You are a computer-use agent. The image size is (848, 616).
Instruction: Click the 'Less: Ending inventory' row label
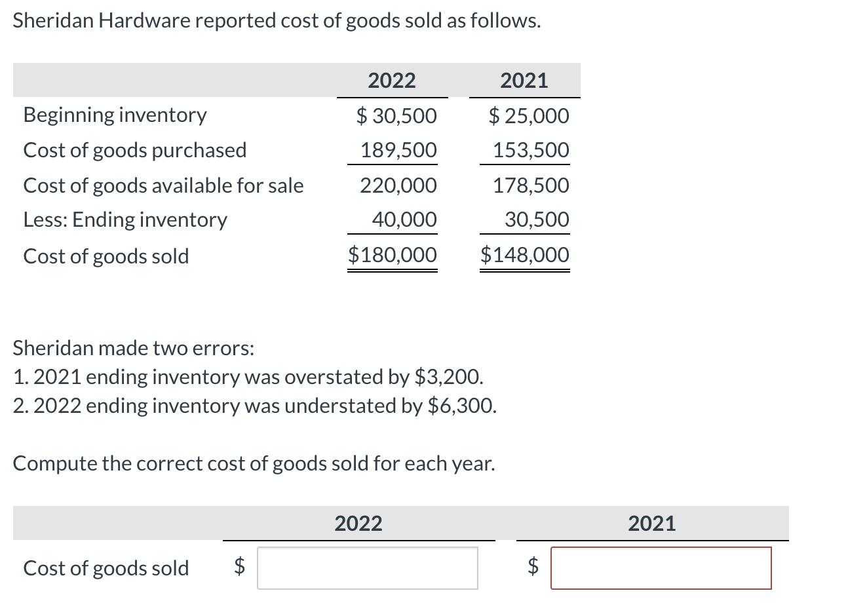(125, 220)
